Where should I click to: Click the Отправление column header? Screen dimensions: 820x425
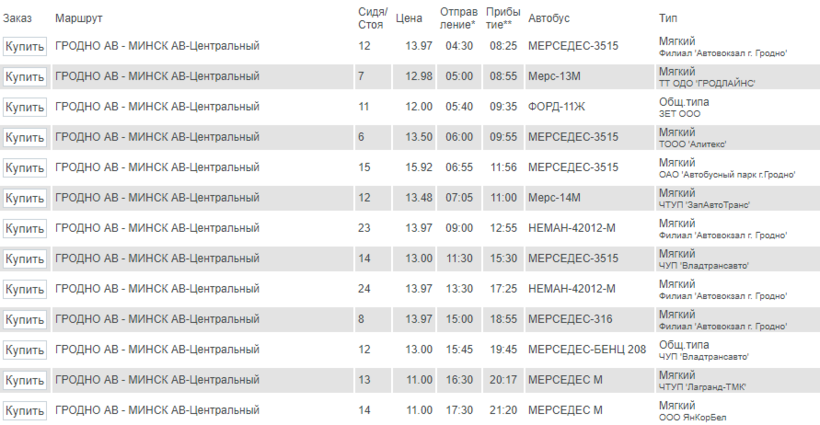458,18
